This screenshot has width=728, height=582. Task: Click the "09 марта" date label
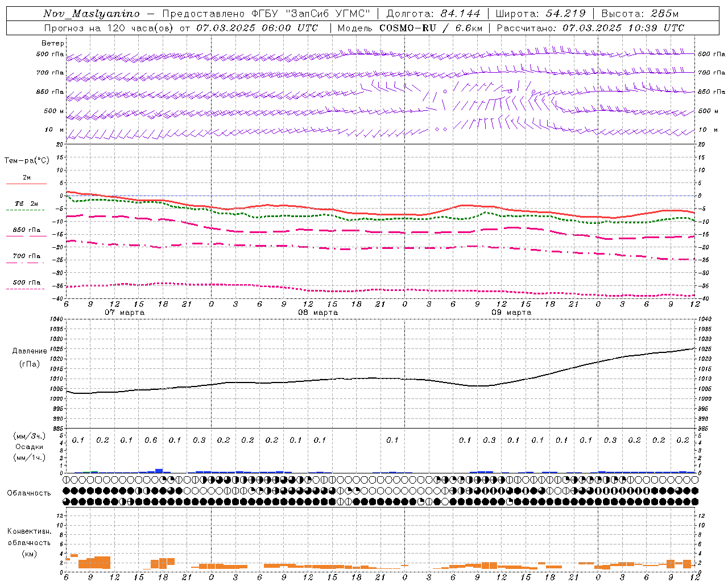pos(511,313)
